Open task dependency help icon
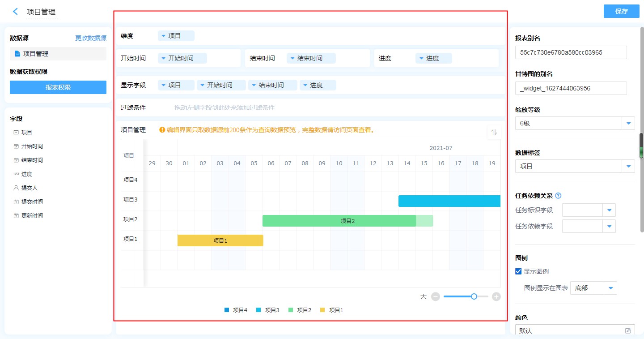Viewport: 644px width, 339px height. click(558, 196)
